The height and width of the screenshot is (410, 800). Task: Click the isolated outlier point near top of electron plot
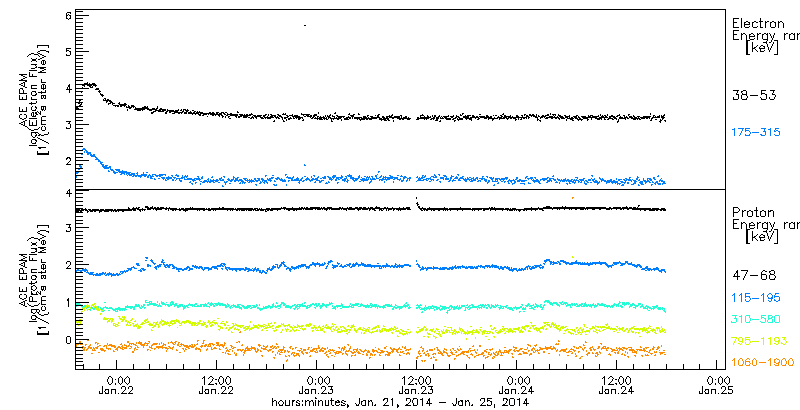pos(305,25)
